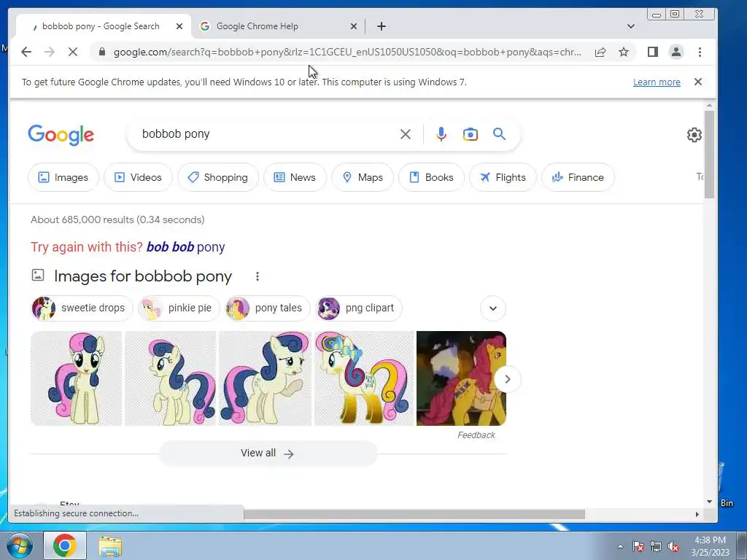Open the tab search dropdown arrow
The image size is (747, 560).
[631, 26]
